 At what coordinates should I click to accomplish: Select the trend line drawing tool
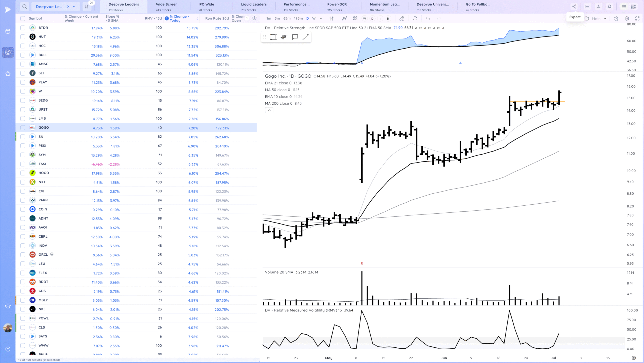pos(306,37)
